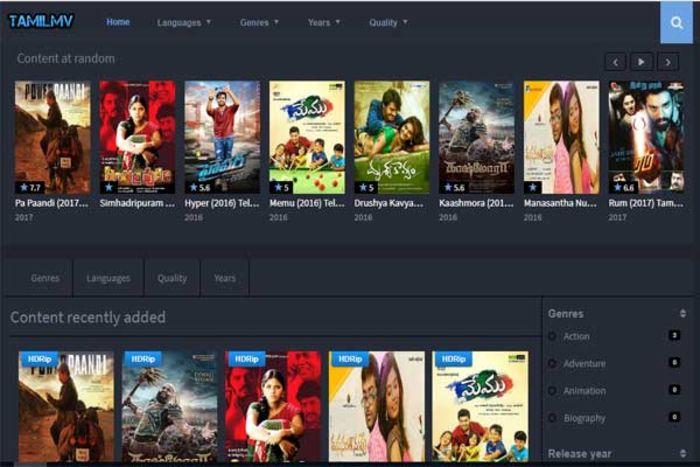Click star badge on Simhadripuram poster

(108, 188)
